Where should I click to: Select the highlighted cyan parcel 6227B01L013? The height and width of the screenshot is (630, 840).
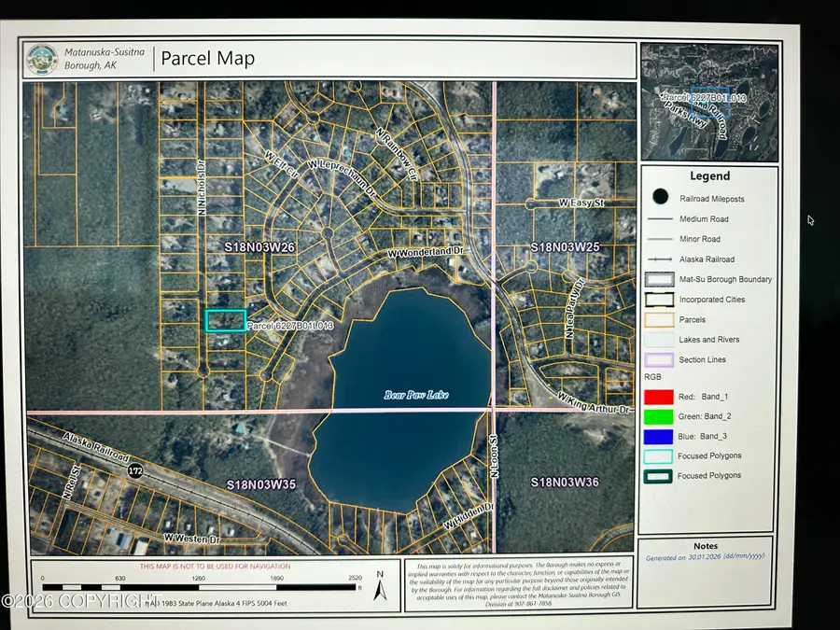(225, 320)
